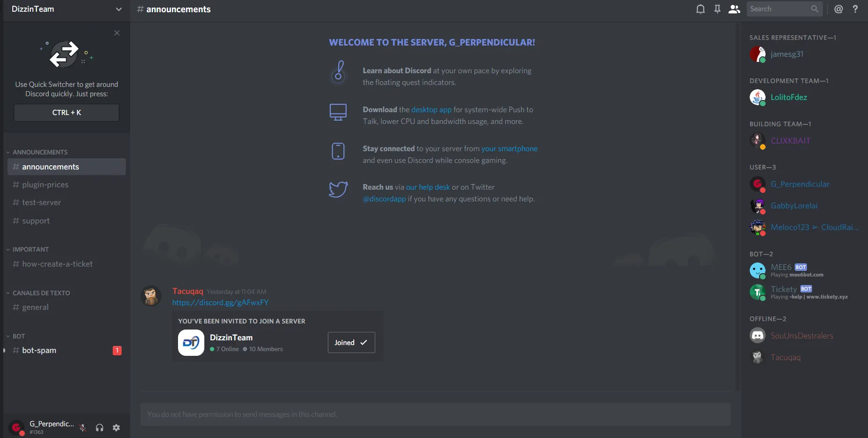Follow the your smartphone link
The image size is (868, 438).
tap(510, 148)
